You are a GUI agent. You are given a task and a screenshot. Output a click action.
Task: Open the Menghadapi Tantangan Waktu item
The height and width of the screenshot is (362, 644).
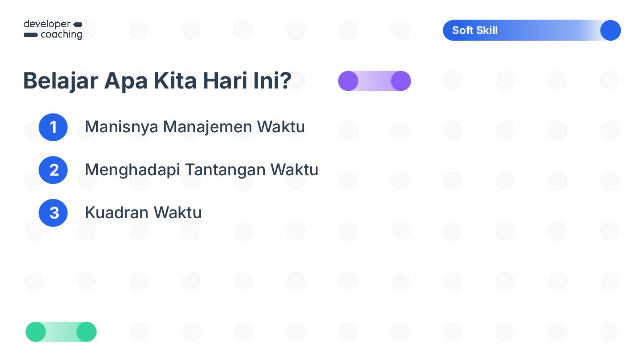point(201,170)
